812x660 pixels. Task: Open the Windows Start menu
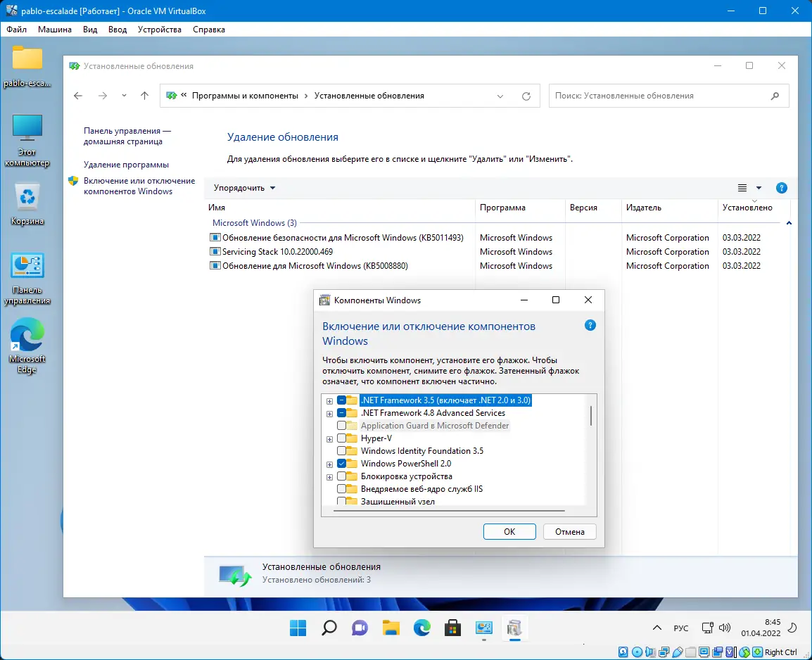(x=298, y=628)
